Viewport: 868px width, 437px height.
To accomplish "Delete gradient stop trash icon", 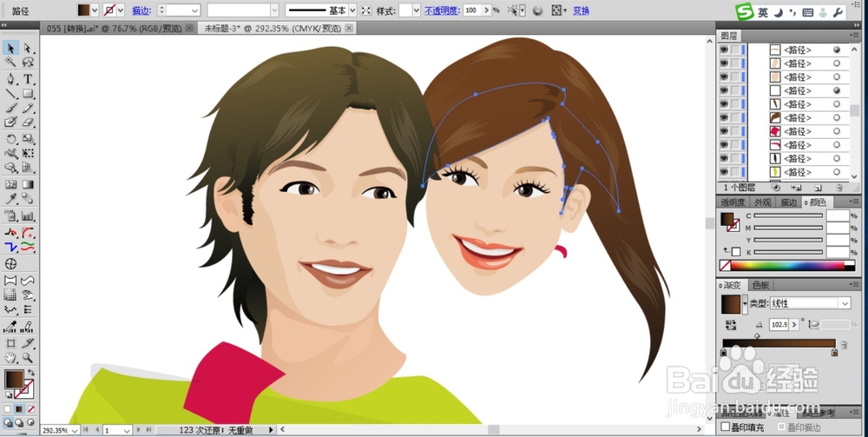I will point(844,345).
